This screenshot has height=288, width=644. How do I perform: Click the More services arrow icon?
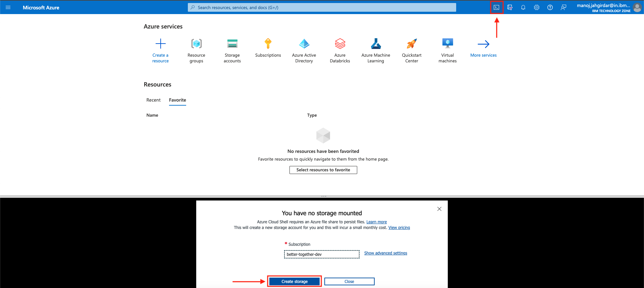coord(484,44)
